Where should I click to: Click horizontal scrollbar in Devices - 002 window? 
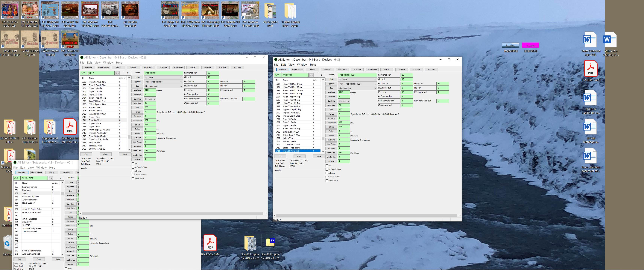click(x=173, y=213)
